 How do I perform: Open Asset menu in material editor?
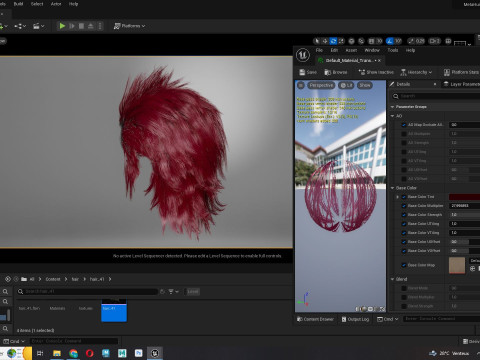(351, 50)
